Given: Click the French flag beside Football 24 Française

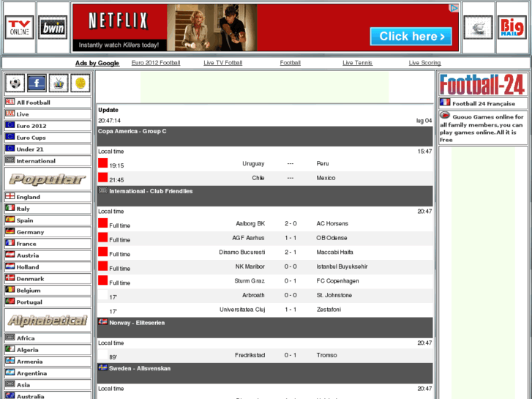Looking at the screenshot, I should pos(445,102).
